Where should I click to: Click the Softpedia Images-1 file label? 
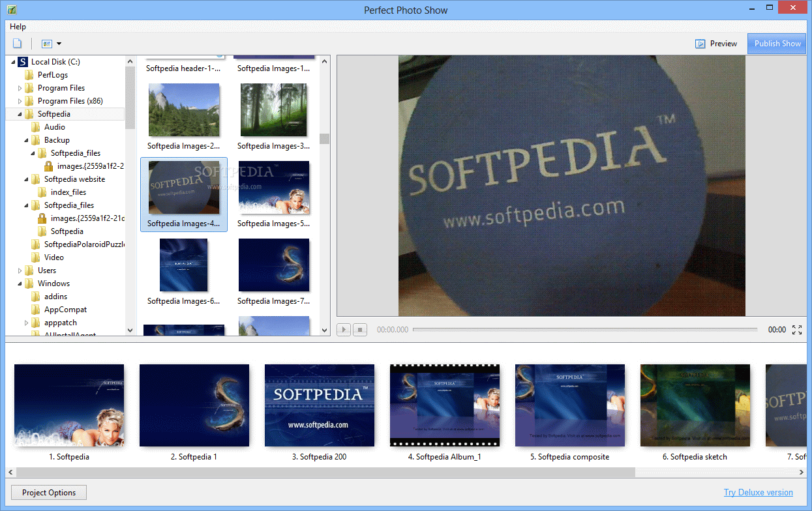tap(274, 68)
